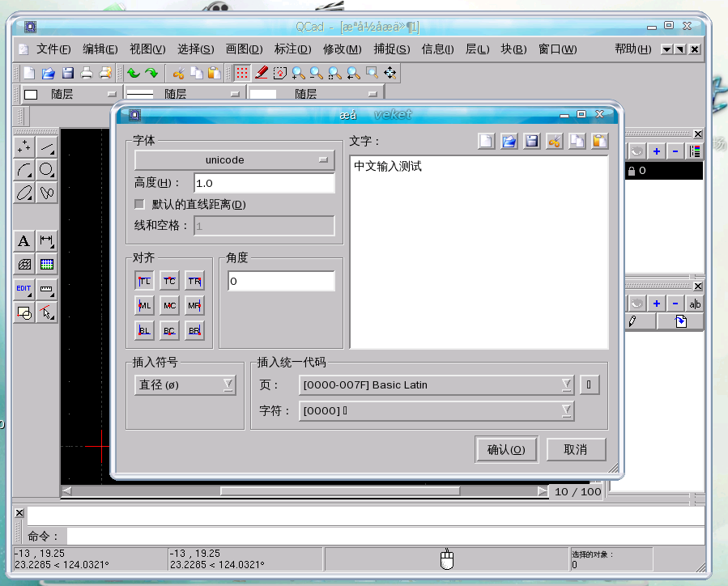Set alignment to top-left TL
728x586 pixels.
point(144,281)
